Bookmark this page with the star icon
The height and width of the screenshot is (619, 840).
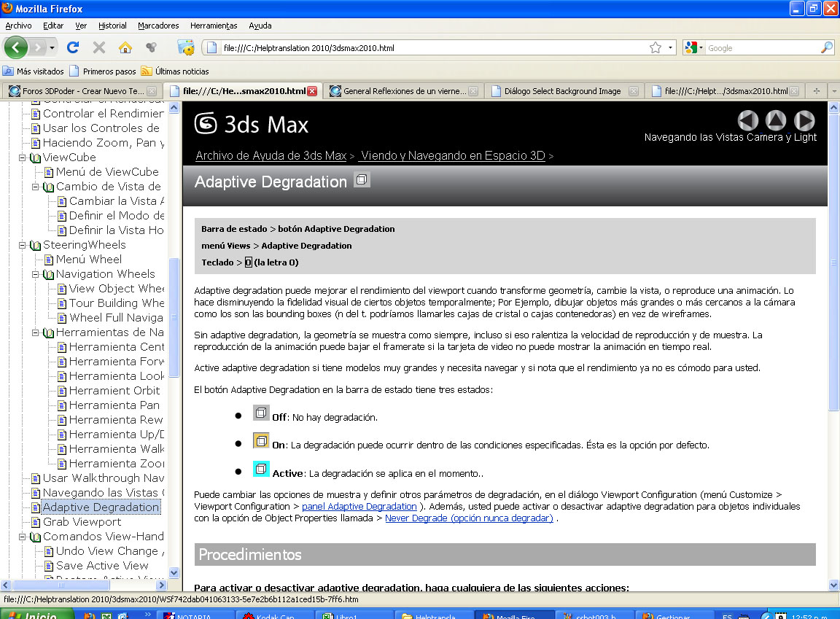656,47
